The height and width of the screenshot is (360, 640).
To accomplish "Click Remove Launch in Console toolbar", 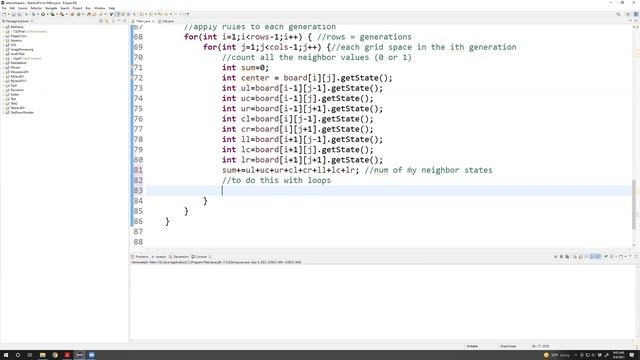I will [x=562, y=256].
